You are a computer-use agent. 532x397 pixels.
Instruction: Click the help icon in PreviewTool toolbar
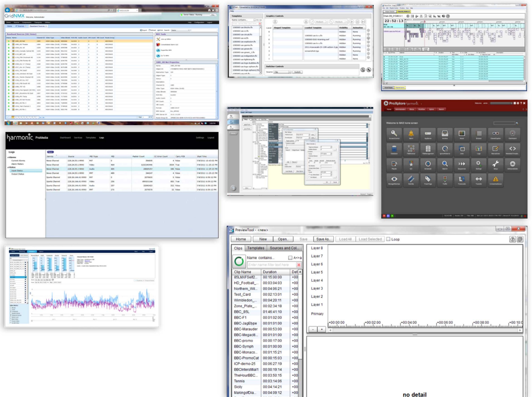pyautogui.click(x=512, y=239)
